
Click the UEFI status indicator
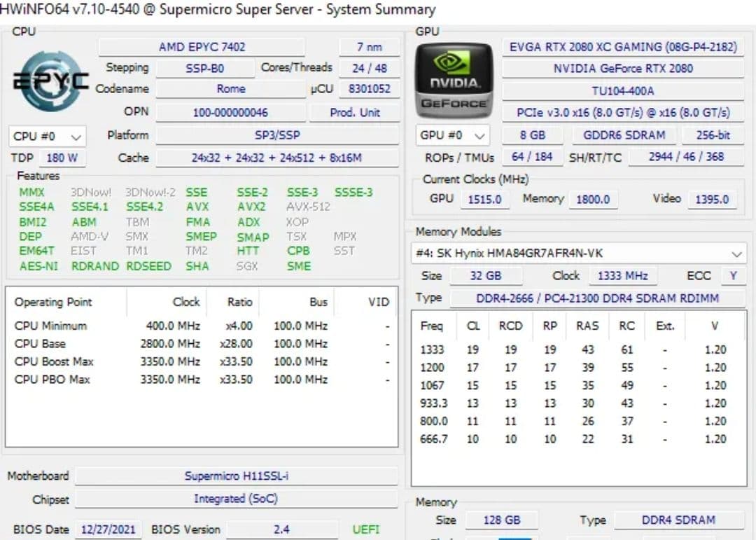click(x=365, y=530)
